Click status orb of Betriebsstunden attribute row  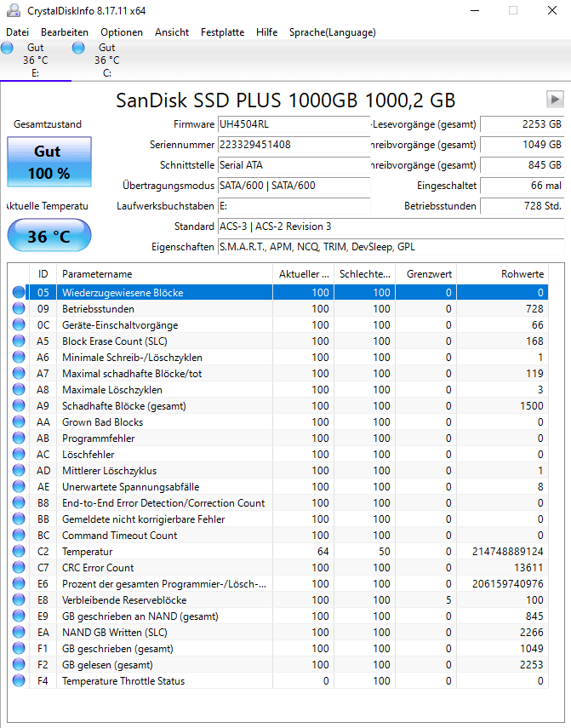click(19, 308)
